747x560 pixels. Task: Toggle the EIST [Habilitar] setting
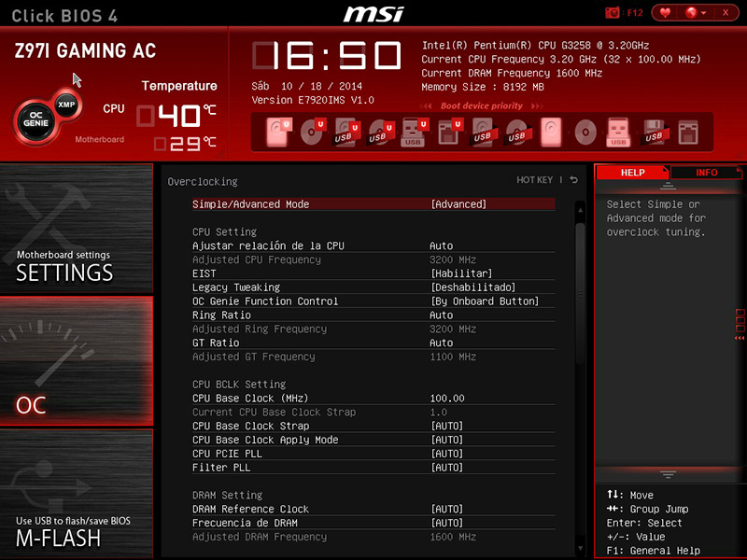click(x=461, y=273)
